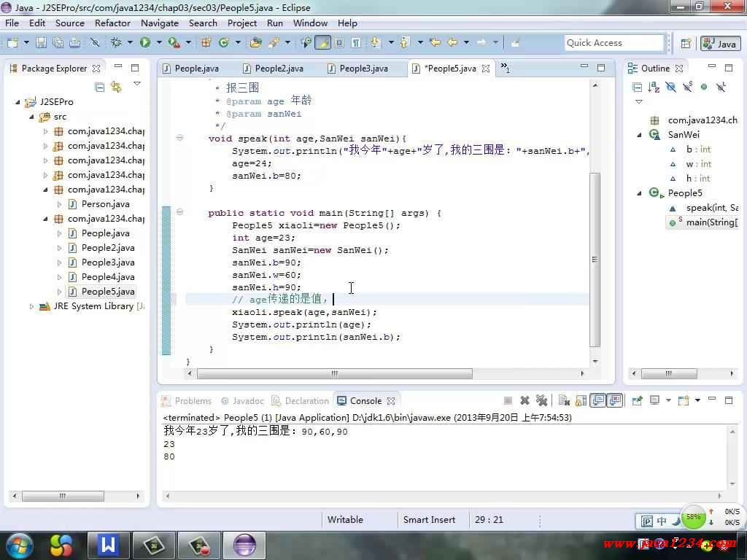Click the Search flashlight toolbar icon

274,43
